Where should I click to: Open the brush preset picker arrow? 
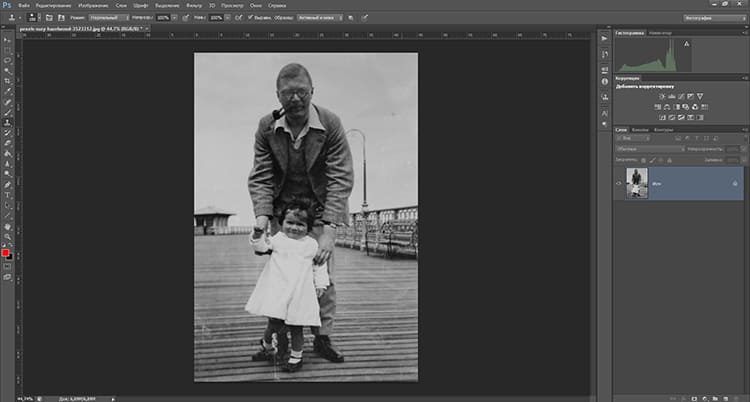point(39,18)
